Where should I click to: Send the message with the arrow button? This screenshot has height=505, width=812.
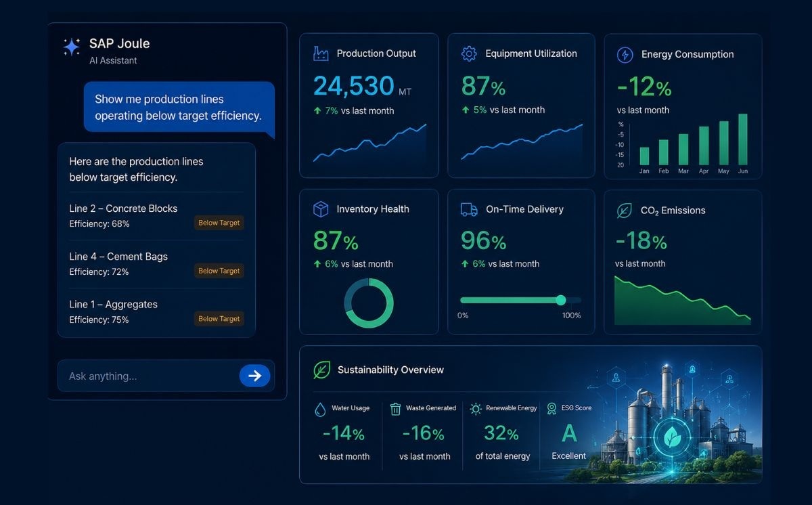(254, 376)
